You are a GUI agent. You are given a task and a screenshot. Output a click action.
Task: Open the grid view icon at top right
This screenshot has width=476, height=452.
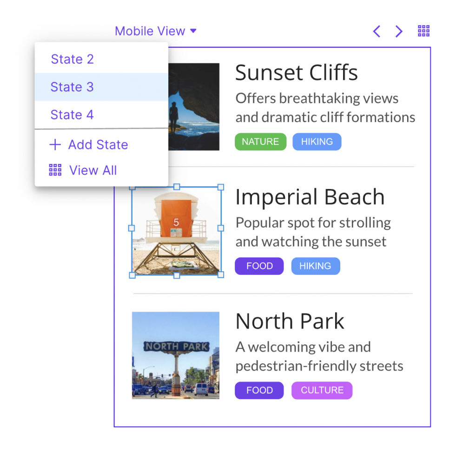423,31
